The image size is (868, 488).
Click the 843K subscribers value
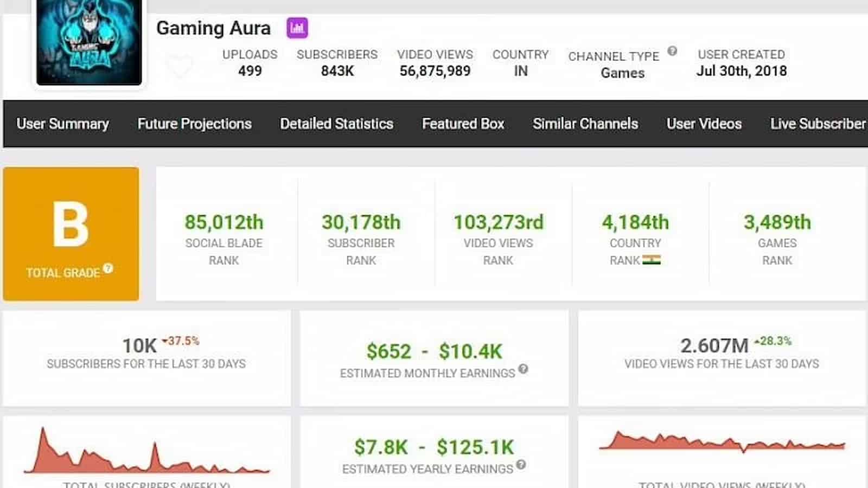click(x=337, y=71)
